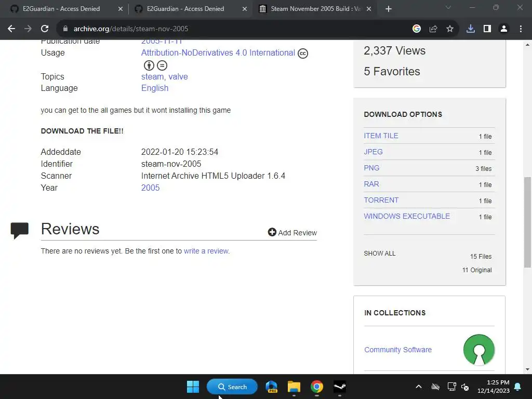
Task: Click the Creative Commons CC icon
Action: click(303, 54)
